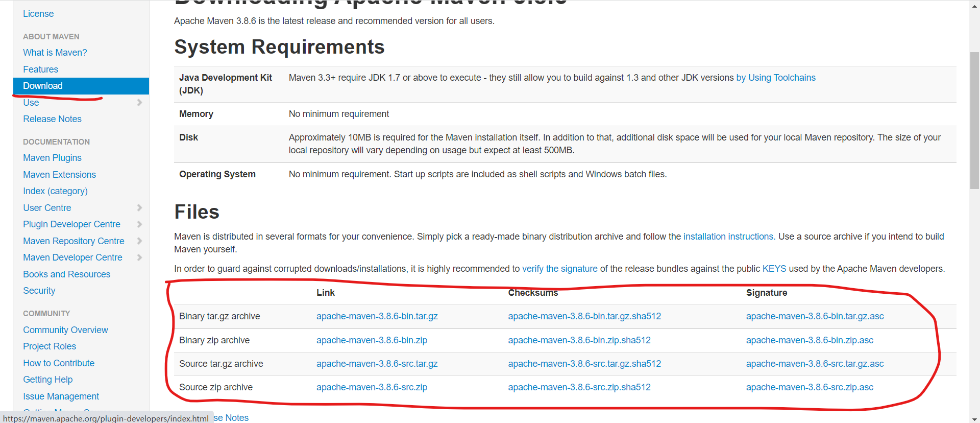The height and width of the screenshot is (423, 980).
Task: Open apache-maven-3.8.6-src.zip.sha512 checksum
Action: (579, 387)
